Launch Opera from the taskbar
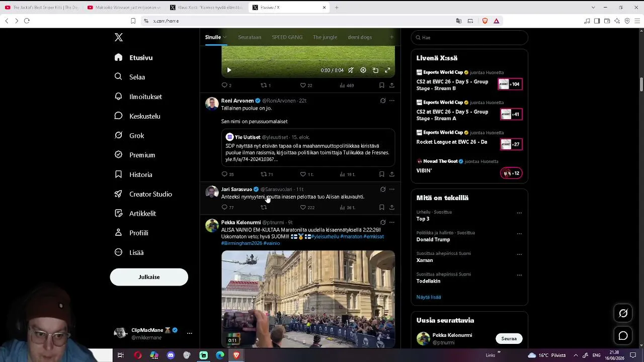The height and width of the screenshot is (362, 644). pos(138,355)
